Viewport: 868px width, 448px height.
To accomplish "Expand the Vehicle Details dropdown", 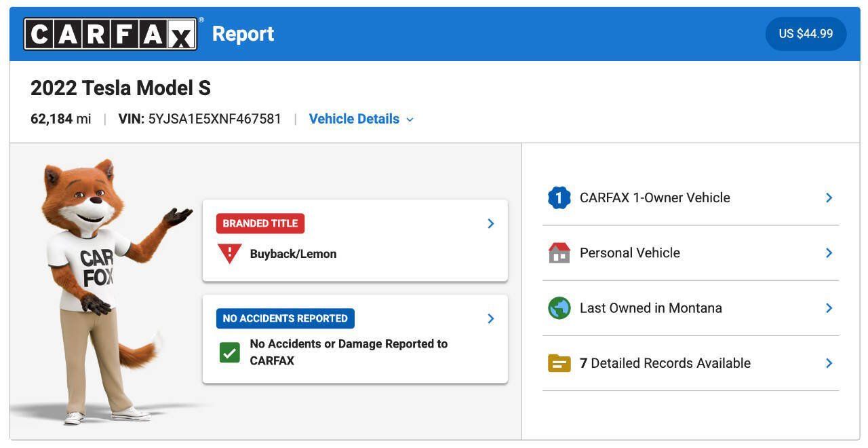I will click(361, 119).
